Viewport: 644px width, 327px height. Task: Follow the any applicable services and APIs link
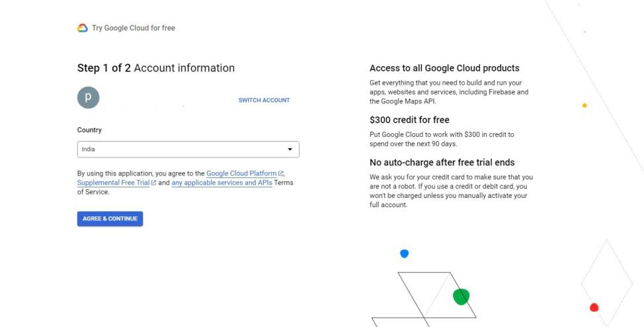(221, 183)
